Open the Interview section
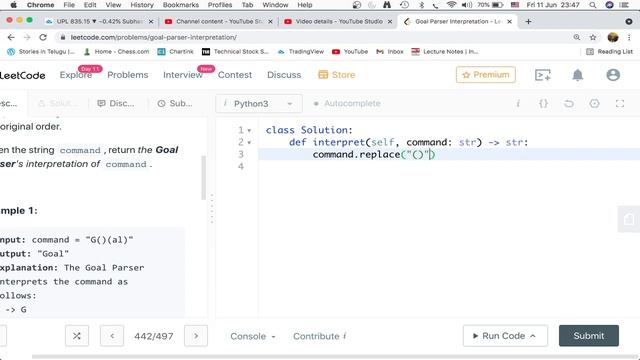 click(x=182, y=75)
